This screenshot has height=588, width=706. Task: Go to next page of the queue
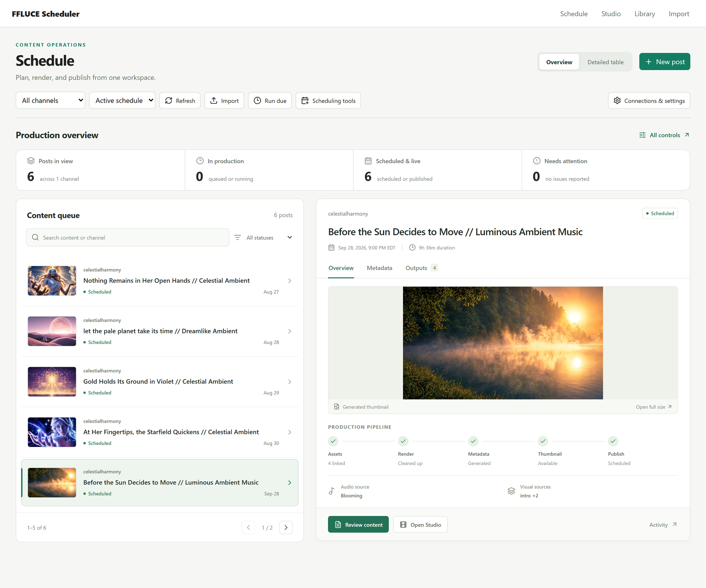point(286,527)
